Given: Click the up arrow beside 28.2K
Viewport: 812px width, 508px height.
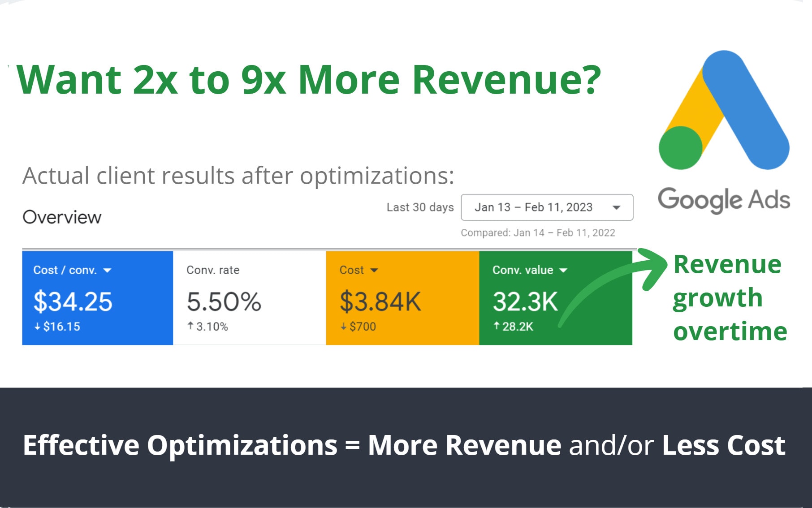Looking at the screenshot, I should [x=497, y=327].
